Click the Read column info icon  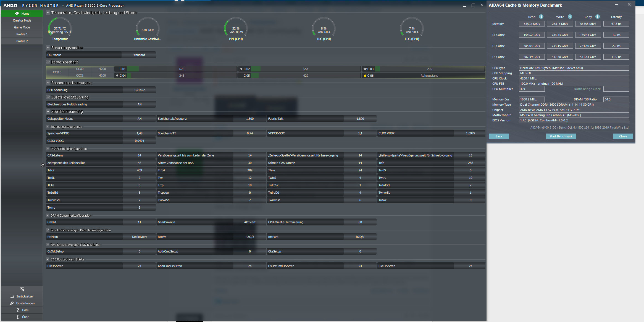coord(541,17)
